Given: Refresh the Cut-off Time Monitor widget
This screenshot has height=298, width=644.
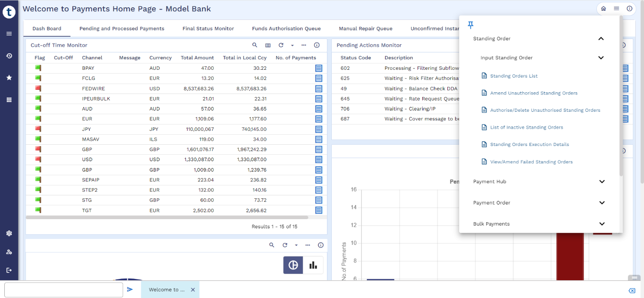Looking at the screenshot, I should (x=281, y=45).
